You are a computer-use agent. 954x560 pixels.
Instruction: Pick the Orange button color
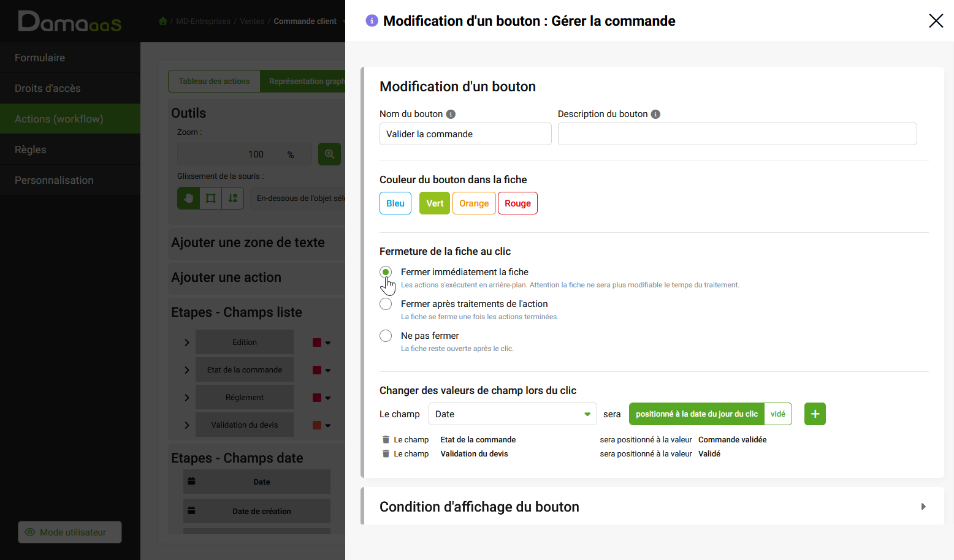474,203
